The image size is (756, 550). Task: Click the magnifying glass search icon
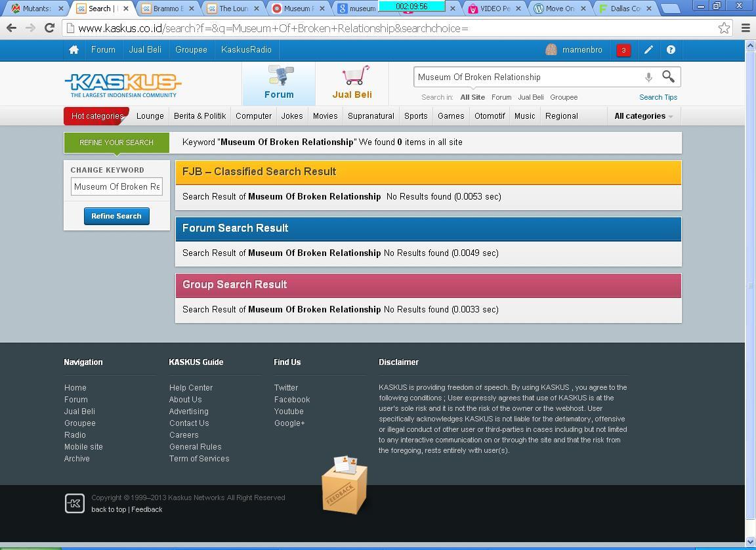click(x=668, y=77)
